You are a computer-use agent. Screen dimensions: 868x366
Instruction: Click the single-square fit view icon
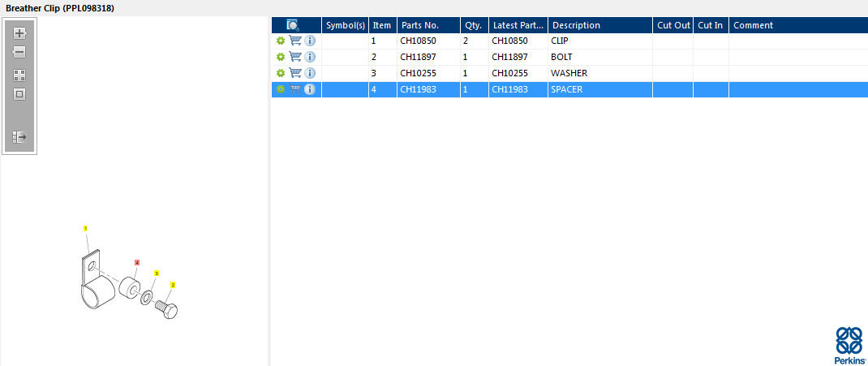(19, 95)
